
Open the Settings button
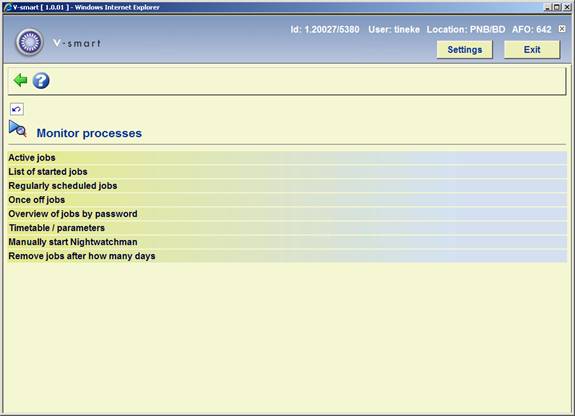tap(464, 50)
